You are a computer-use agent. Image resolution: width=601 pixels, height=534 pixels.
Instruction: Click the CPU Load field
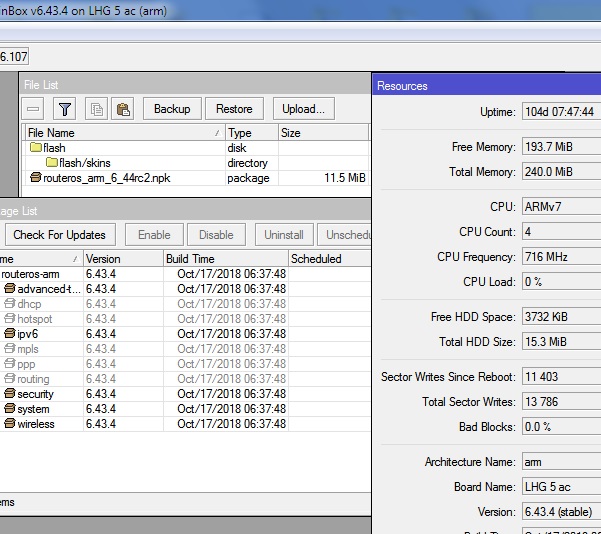pyautogui.click(x=561, y=282)
